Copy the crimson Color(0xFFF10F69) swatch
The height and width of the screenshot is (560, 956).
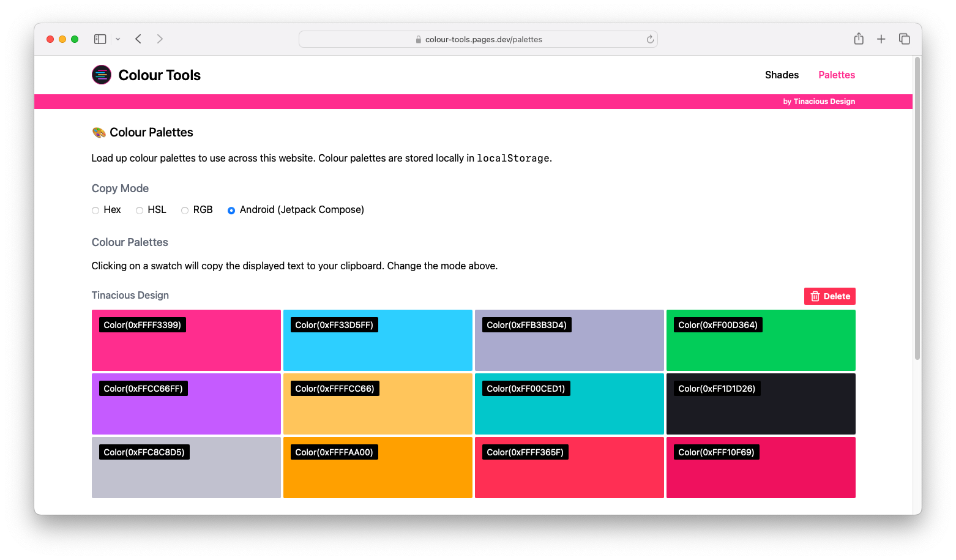click(761, 467)
